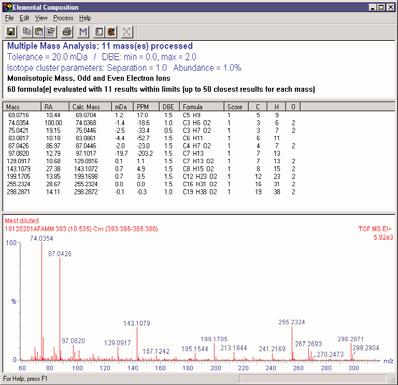398x385 pixels.
Task: Click the third clipboard icon beside Paste
Action: pos(51,32)
